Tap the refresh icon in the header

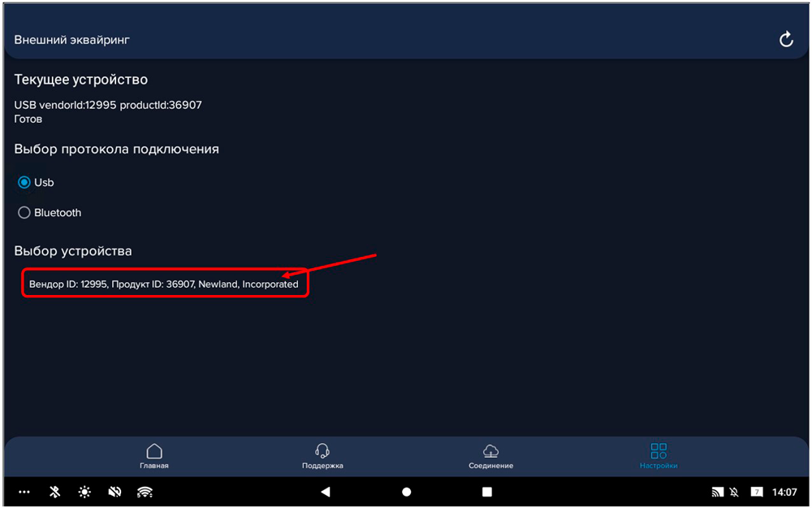coord(785,40)
